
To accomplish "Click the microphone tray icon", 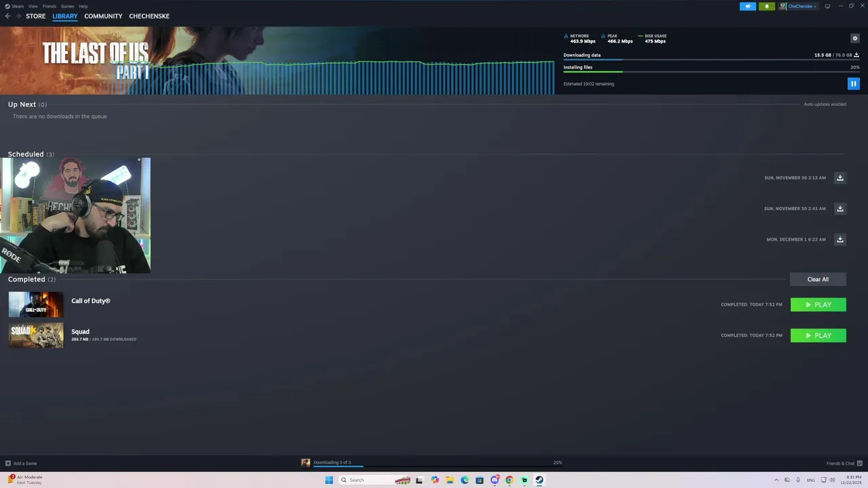I will pos(798,480).
